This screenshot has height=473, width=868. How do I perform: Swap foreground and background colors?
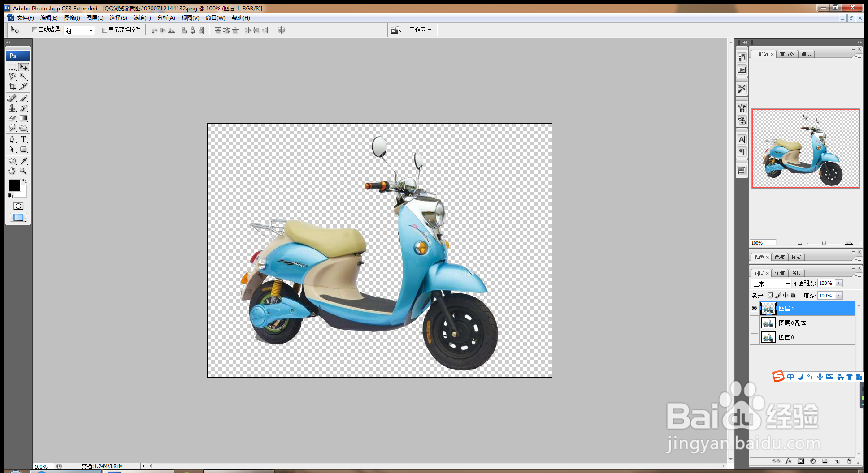point(25,181)
